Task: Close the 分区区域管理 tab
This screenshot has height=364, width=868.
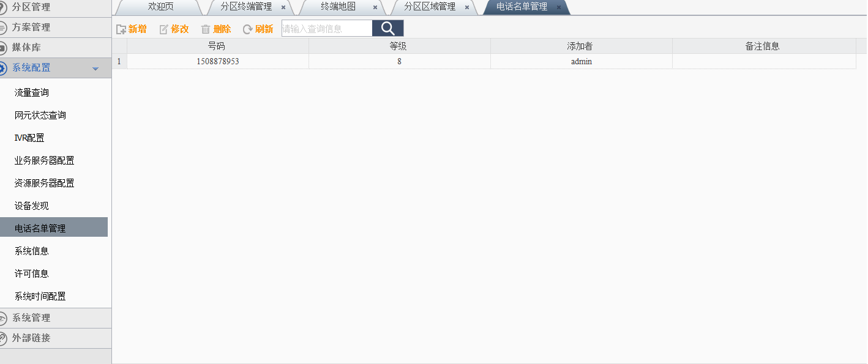Action: coord(467,7)
